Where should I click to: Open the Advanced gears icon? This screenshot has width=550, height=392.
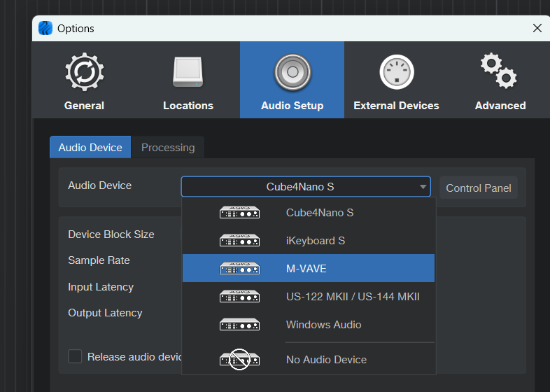click(500, 71)
